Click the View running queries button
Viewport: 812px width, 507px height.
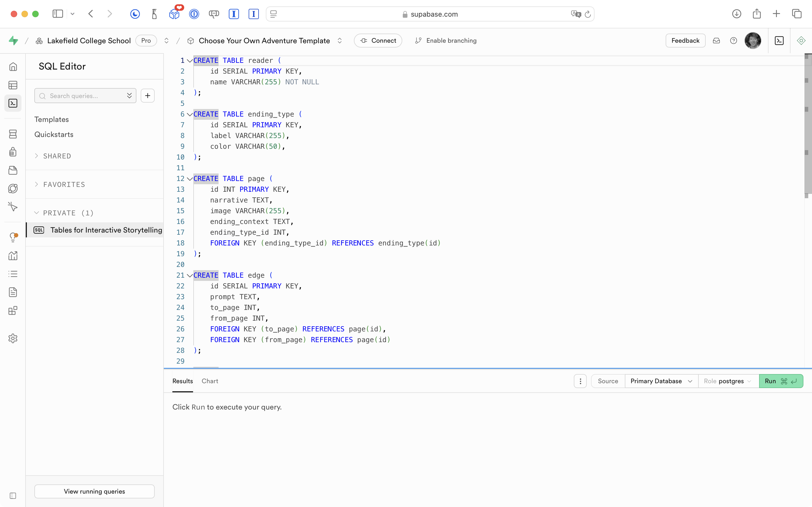(x=94, y=491)
